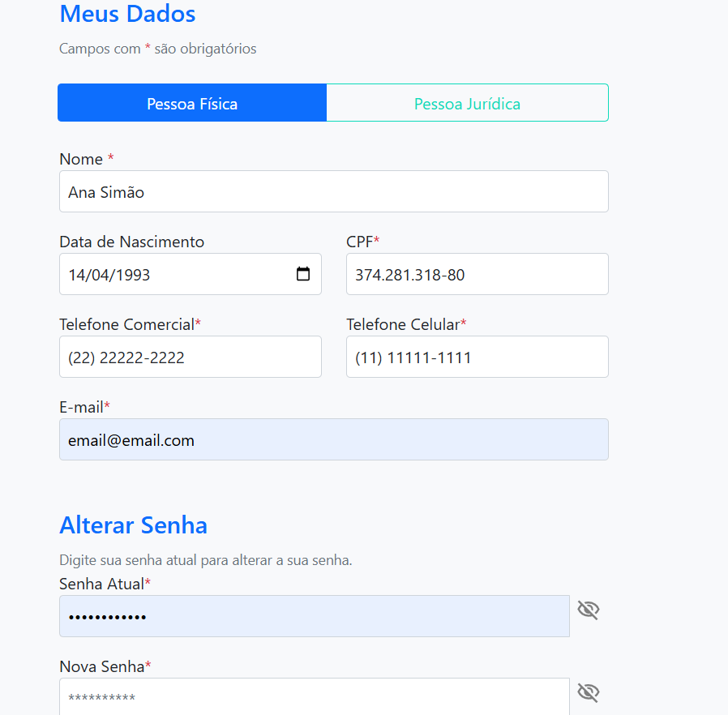Show the Senha Atual password
The image size is (728, 715).
coord(588,610)
